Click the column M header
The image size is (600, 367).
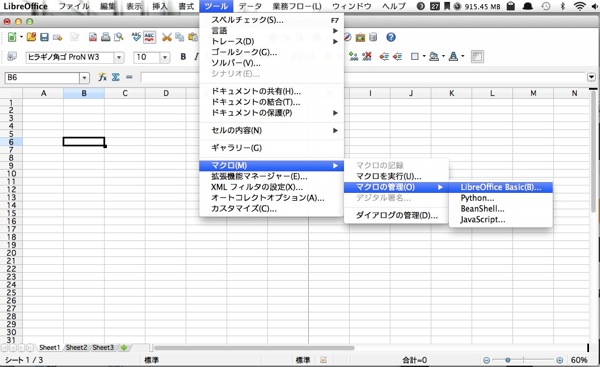tap(533, 93)
